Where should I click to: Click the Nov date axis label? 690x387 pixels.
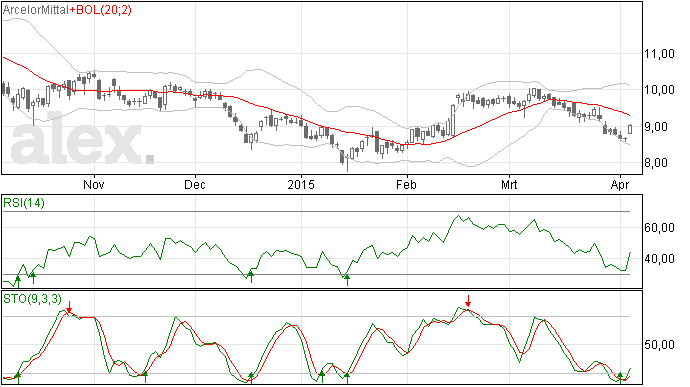(x=94, y=184)
